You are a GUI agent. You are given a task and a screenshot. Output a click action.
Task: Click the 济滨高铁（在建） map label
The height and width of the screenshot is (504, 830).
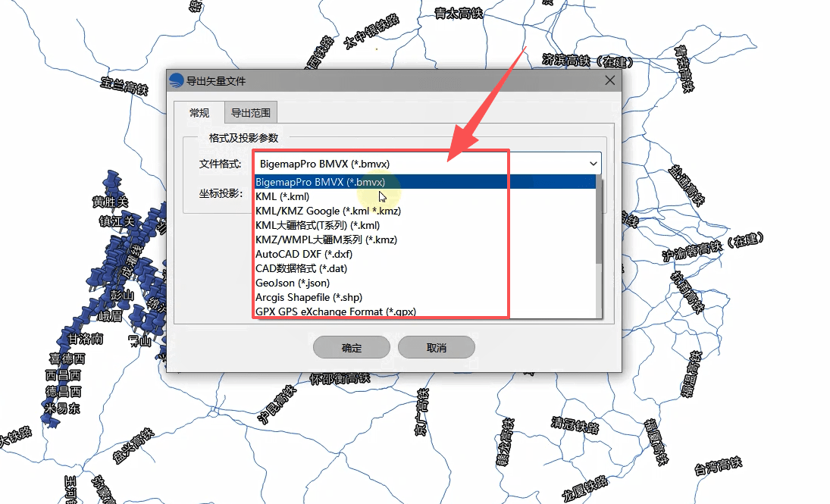587,61
